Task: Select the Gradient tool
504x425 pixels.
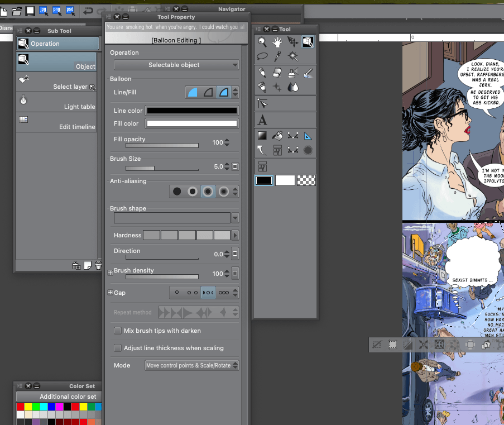Action: pyautogui.click(x=262, y=134)
